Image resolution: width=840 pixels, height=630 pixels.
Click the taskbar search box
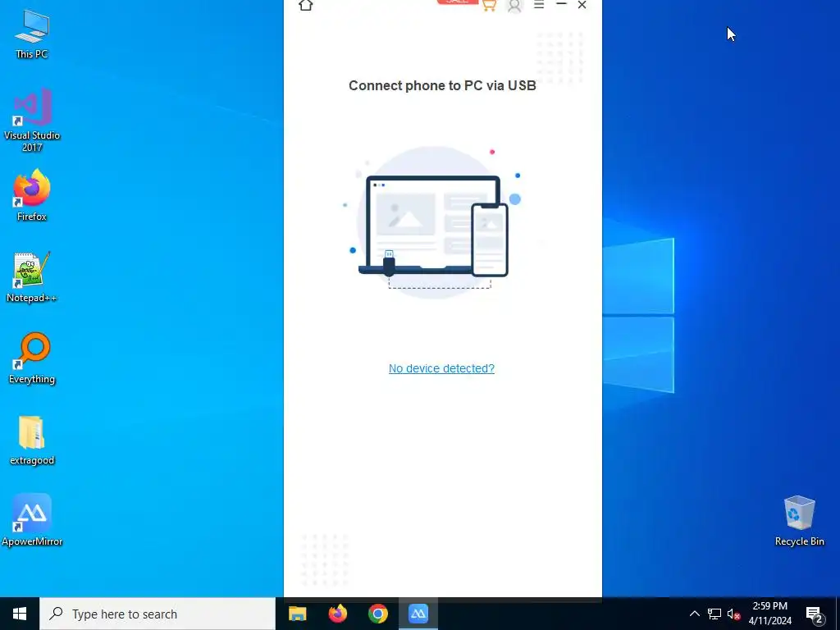coord(157,614)
